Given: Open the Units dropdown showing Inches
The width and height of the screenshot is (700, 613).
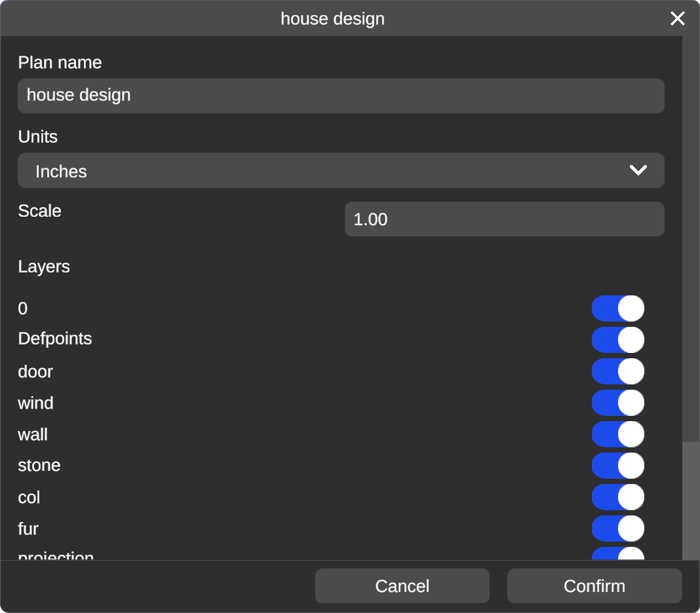Looking at the screenshot, I should coord(341,171).
